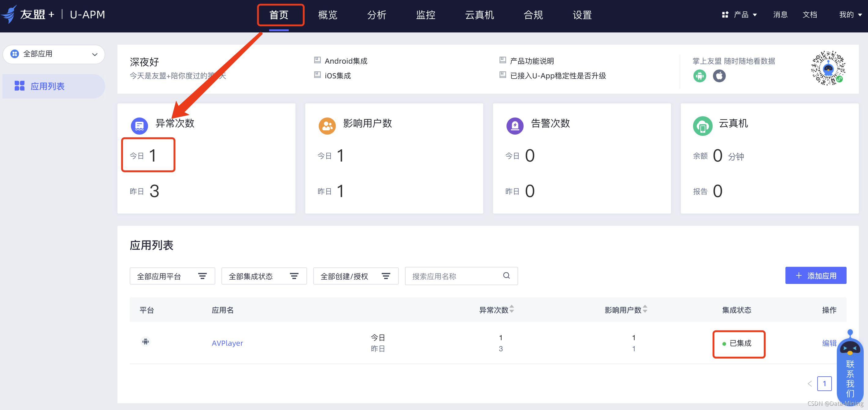
Task: Click the search magnifier icon
Action: pyautogui.click(x=506, y=275)
